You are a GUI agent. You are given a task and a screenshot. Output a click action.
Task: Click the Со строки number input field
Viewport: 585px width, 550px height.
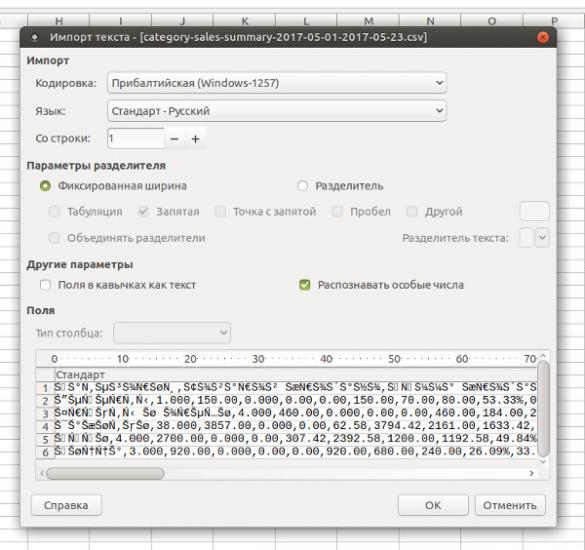[x=136, y=139]
